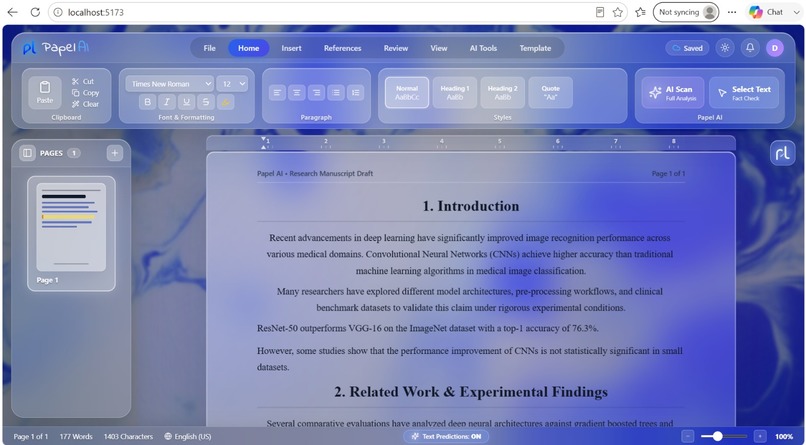Open the Insert tab

[x=291, y=48]
